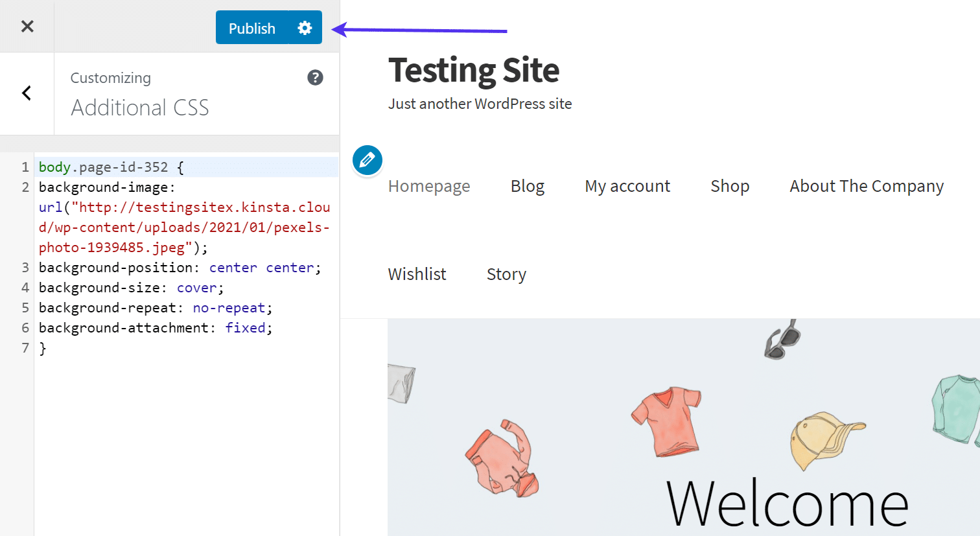
Task: Switch to the Blog menu item
Action: coord(527,186)
